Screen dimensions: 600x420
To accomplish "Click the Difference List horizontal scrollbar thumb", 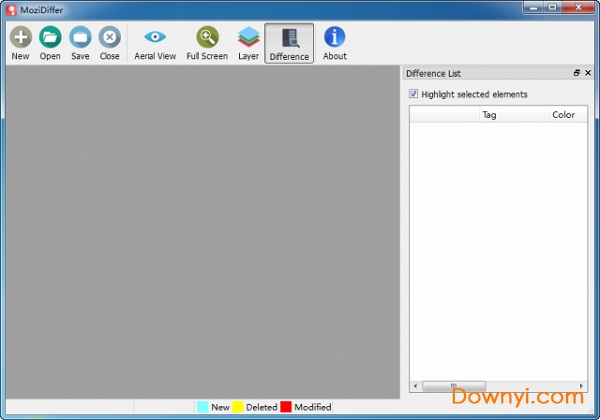I will pyautogui.click(x=453, y=387).
